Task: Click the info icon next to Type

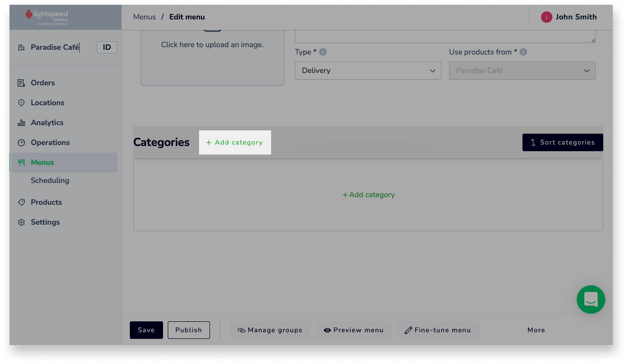Action: (x=323, y=52)
